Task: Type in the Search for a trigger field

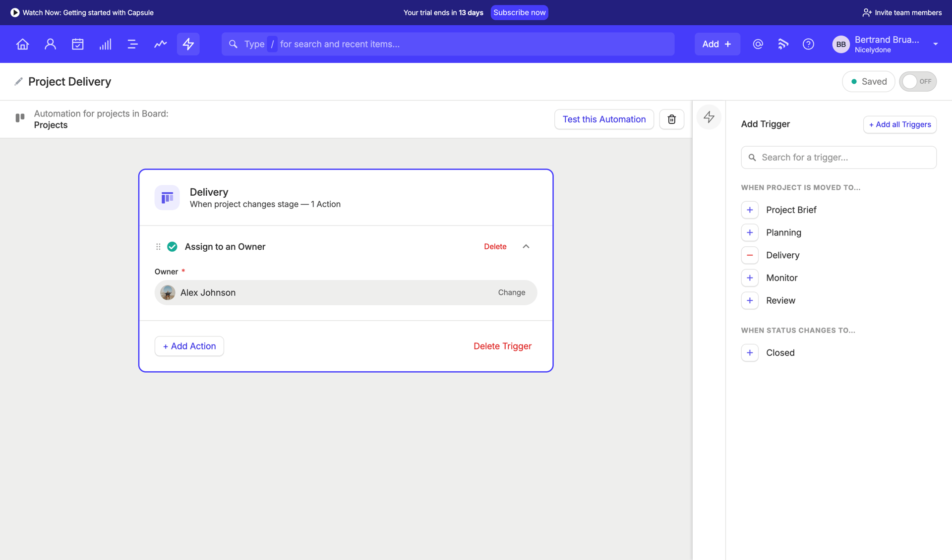Action: coord(838,157)
